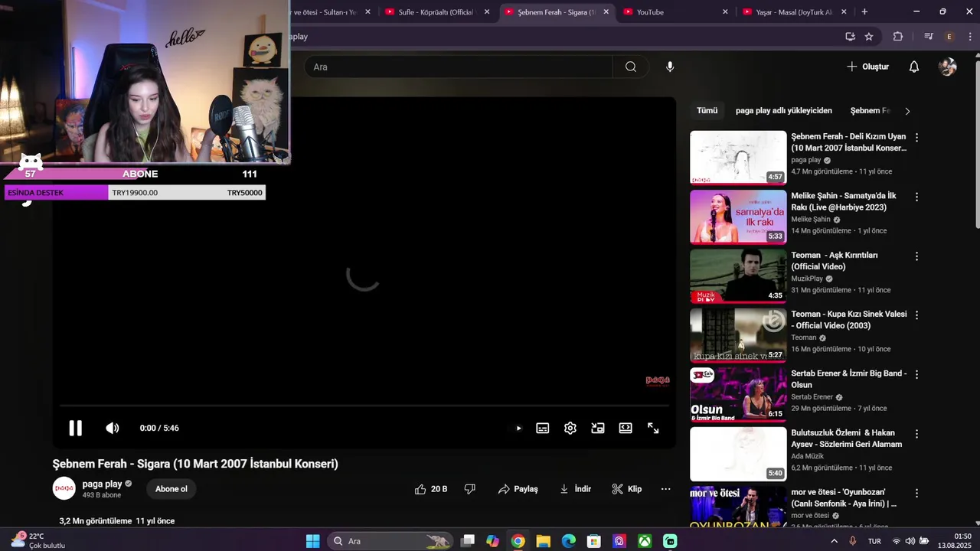Pause the video with the pause button
The width and height of the screenshot is (980, 551).
point(75,428)
